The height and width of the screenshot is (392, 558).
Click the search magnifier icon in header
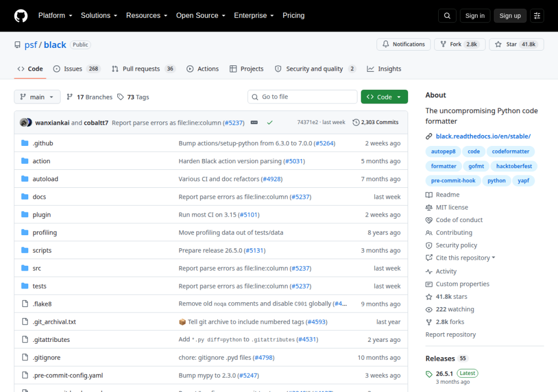point(447,16)
